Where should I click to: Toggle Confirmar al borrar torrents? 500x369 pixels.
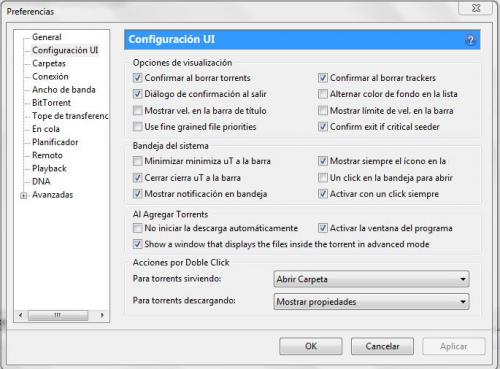click(x=137, y=78)
